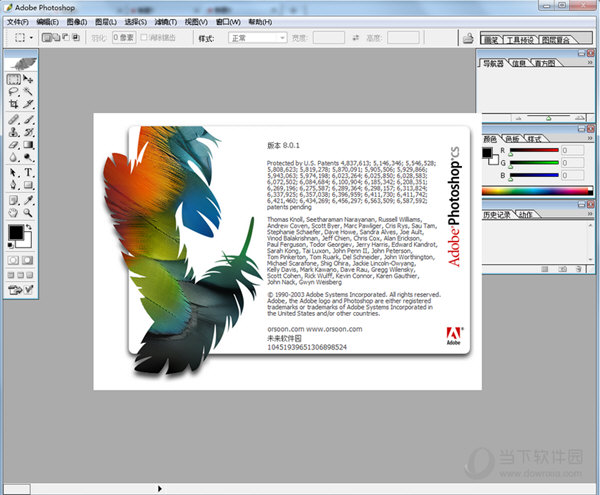Switch to the 色板 (Swatches) tab
The height and width of the screenshot is (495, 600).
pos(513,139)
